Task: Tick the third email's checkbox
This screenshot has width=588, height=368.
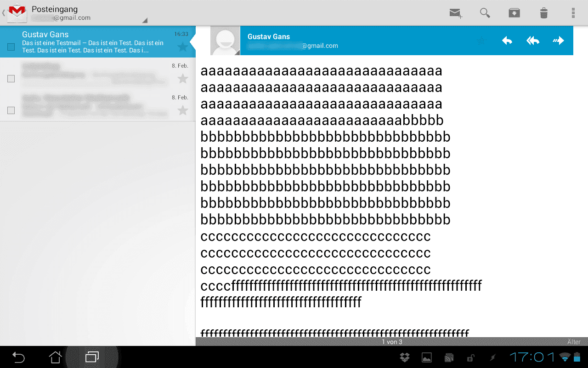Action: 11,110
